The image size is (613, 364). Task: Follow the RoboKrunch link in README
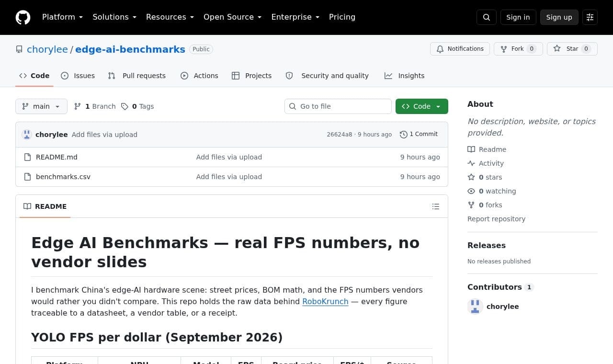325,301
